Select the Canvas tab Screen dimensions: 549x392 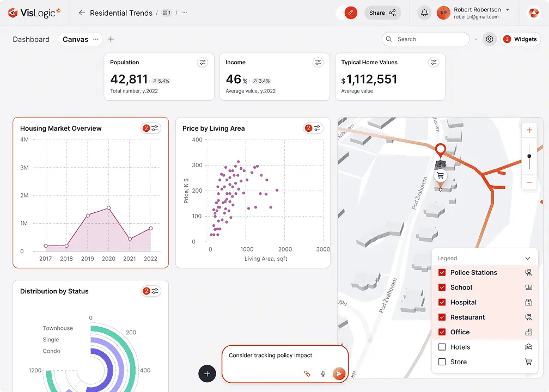click(x=75, y=39)
